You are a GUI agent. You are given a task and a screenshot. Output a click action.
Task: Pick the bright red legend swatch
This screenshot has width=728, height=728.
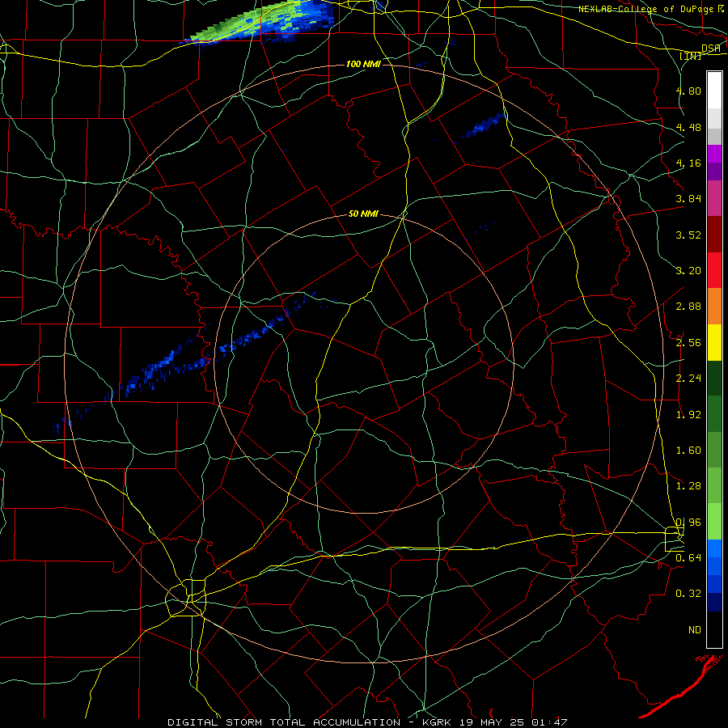714,270
